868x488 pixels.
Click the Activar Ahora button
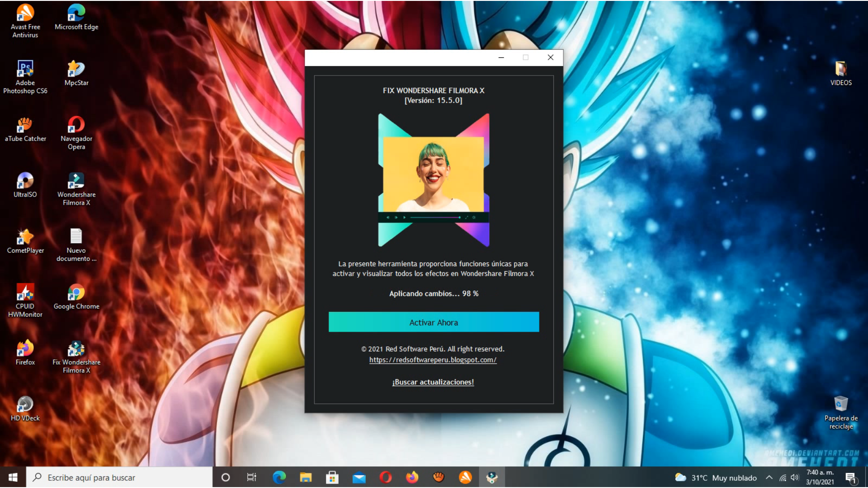[x=434, y=322]
